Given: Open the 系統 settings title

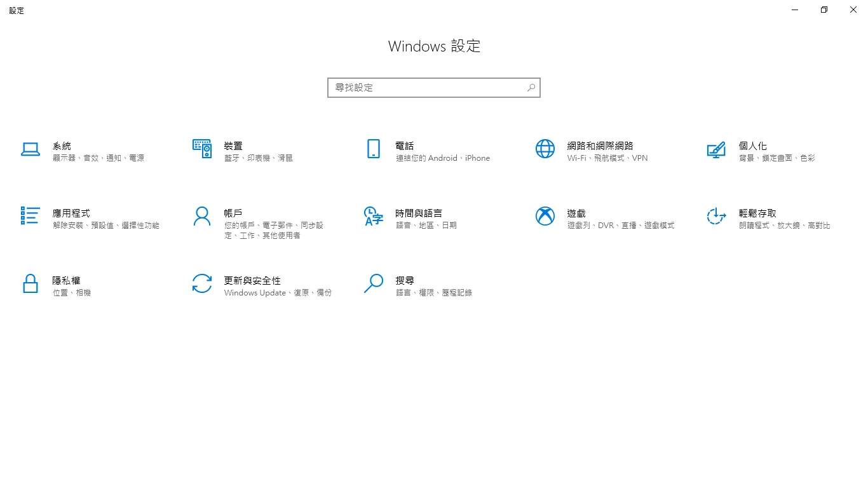Looking at the screenshot, I should pyautogui.click(x=62, y=146).
